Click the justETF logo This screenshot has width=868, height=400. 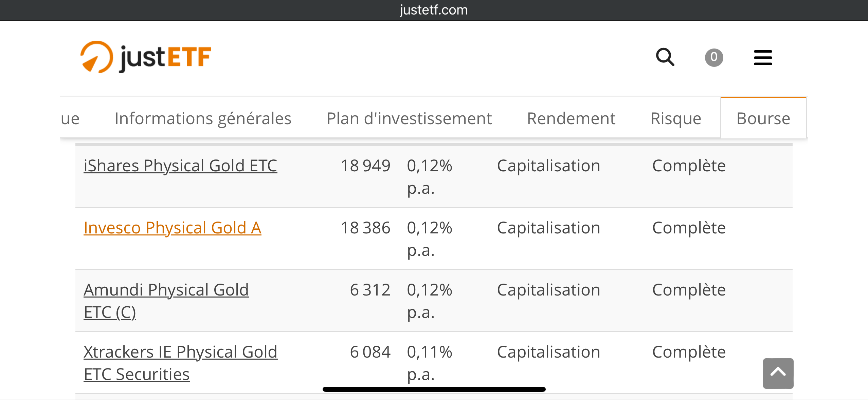point(145,57)
